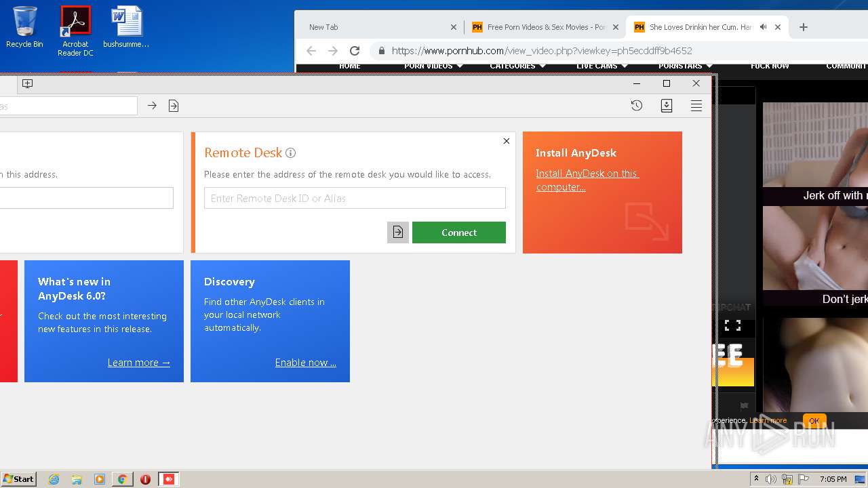The image size is (868, 488).
Task: Toggle the video player fullscreen icon
Action: 732,325
